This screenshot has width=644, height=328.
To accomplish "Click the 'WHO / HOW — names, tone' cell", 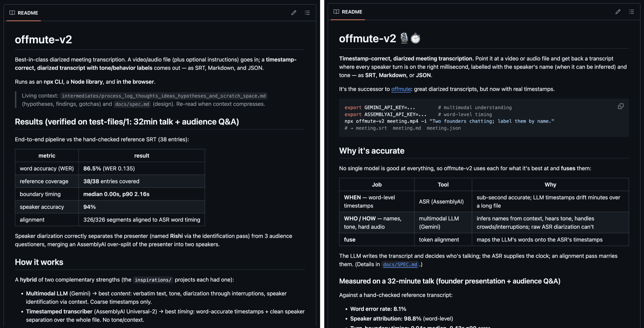I will click(377, 223).
